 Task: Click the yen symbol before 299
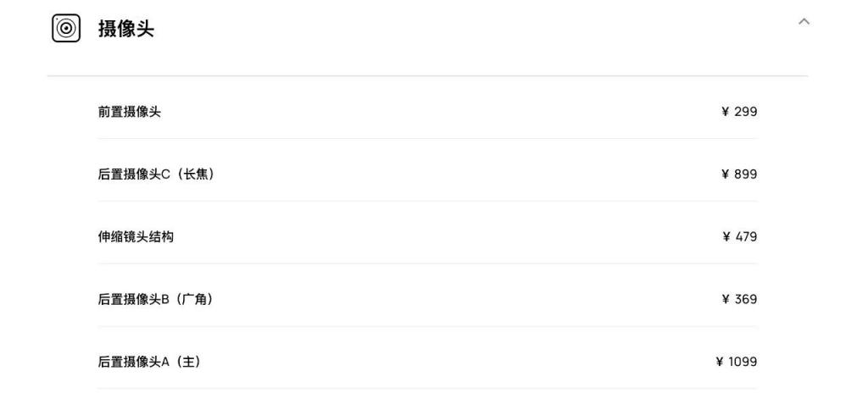point(726,112)
